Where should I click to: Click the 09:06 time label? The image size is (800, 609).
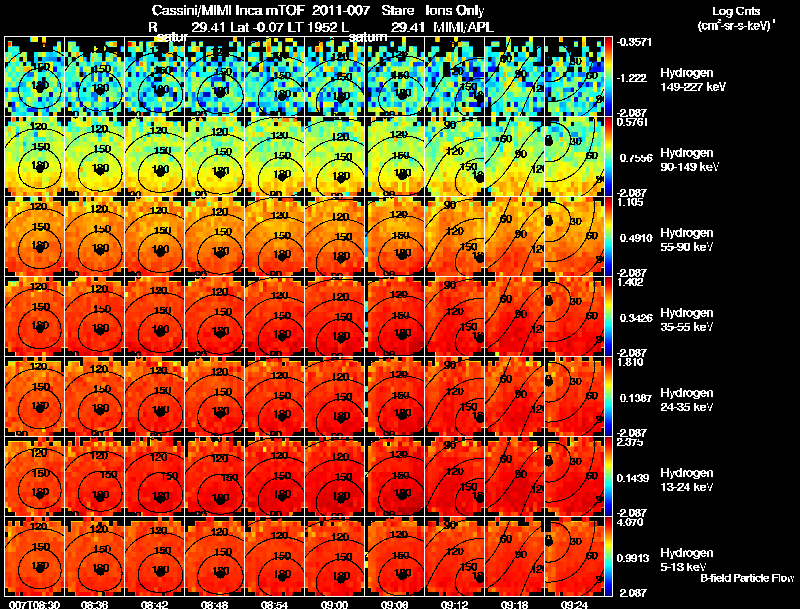coord(394,604)
